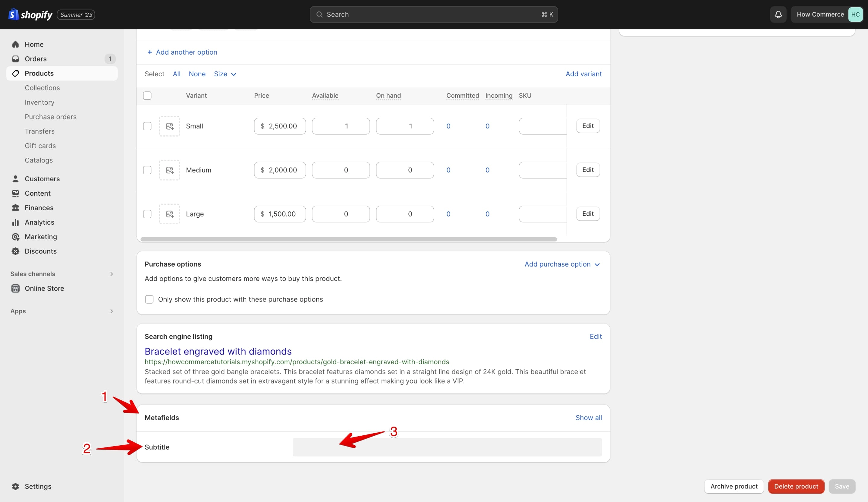Add image to Small variant
868x502 pixels.
pos(169,126)
